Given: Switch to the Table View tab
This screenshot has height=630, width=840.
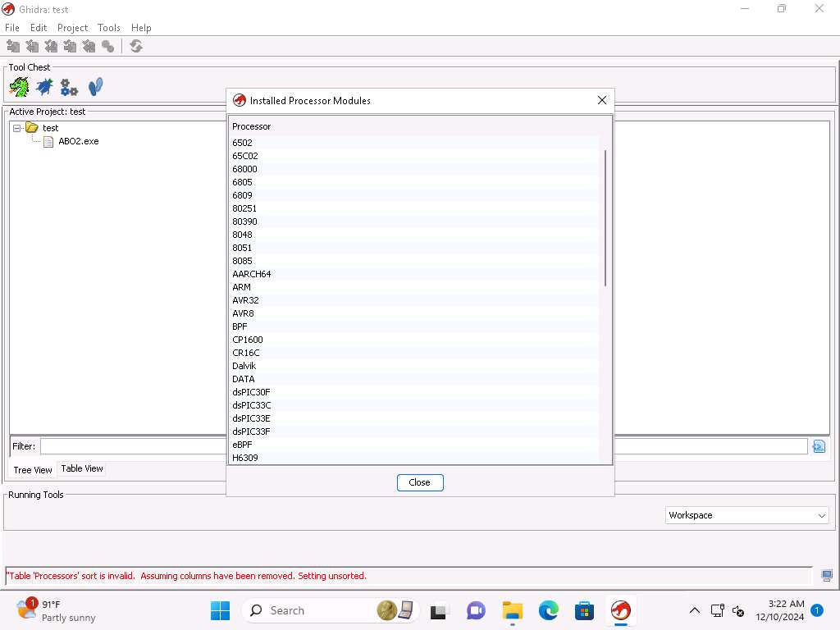Looking at the screenshot, I should 82,468.
